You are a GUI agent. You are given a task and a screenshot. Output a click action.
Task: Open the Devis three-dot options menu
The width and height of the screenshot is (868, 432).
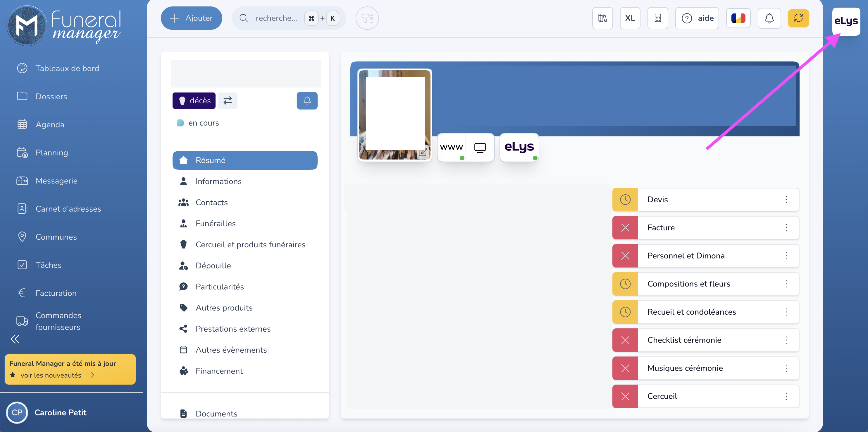(786, 200)
